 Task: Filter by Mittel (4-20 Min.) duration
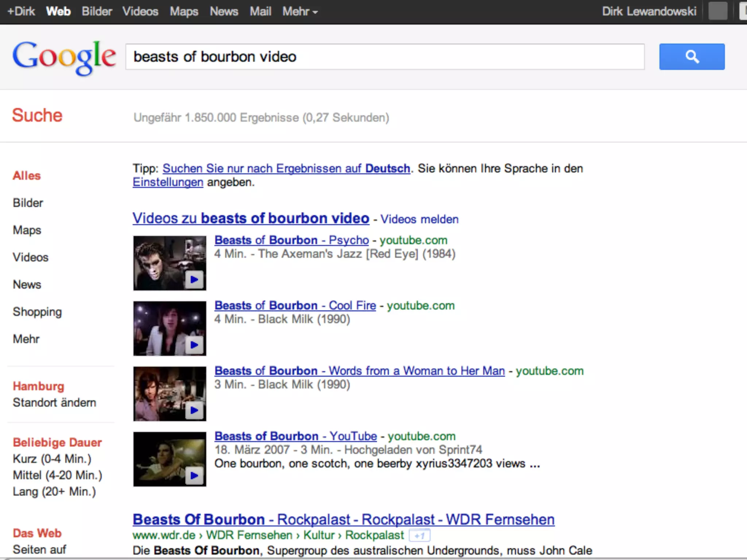coord(57,475)
